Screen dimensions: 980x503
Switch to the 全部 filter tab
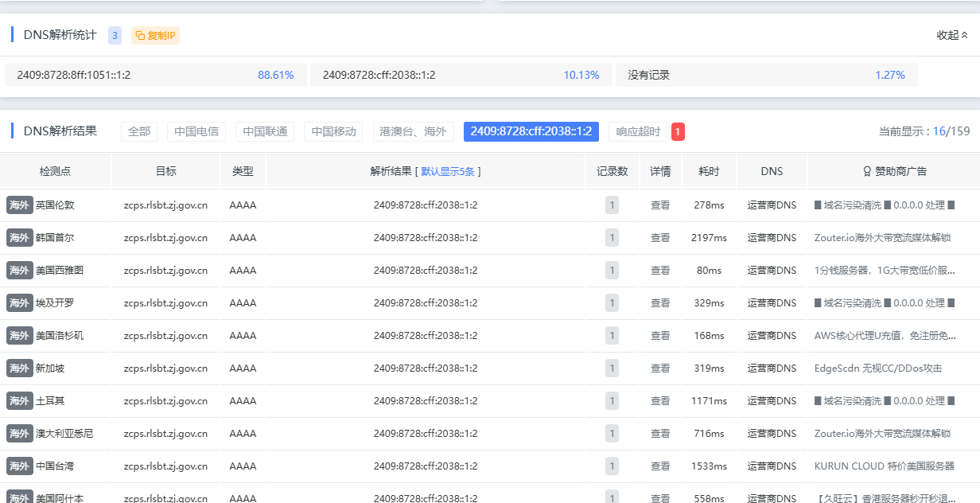coord(139,131)
